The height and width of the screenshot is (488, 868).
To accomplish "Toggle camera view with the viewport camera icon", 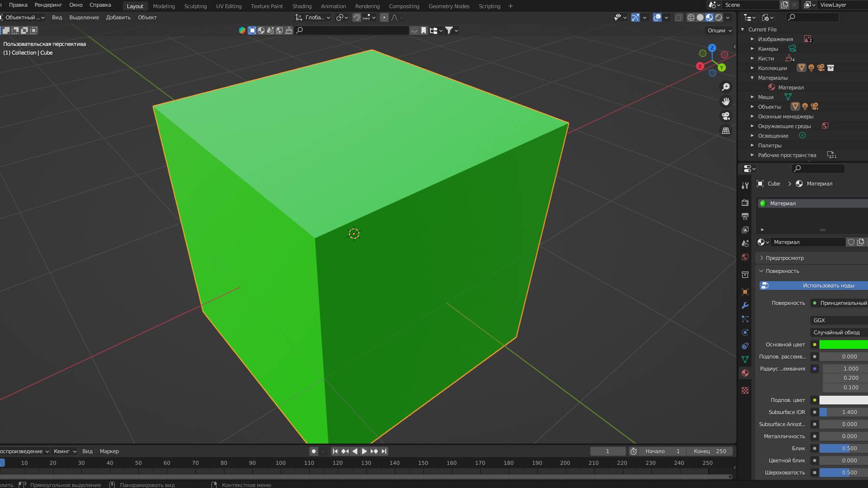I will pyautogui.click(x=726, y=116).
